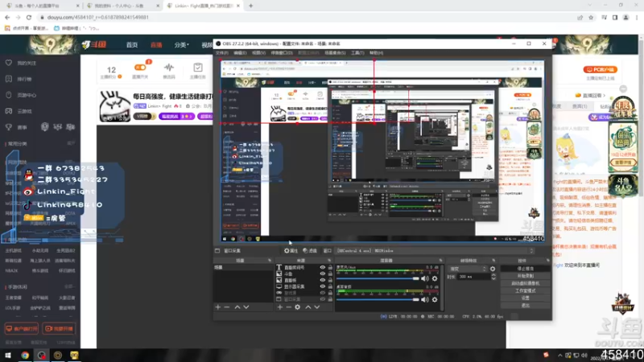644x362 pixels.
Task: Open 主播任务 streamer tasks icon on Douyu
Action: coord(197,71)
